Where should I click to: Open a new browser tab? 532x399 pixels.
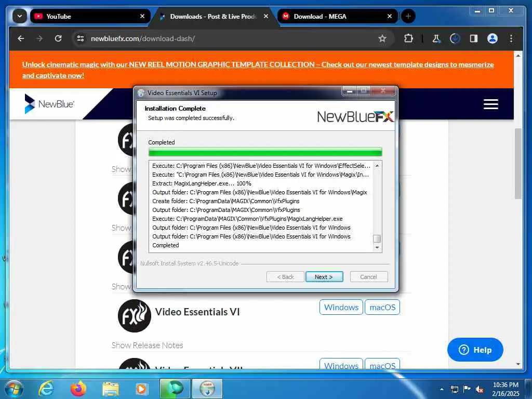click(408, 16)
